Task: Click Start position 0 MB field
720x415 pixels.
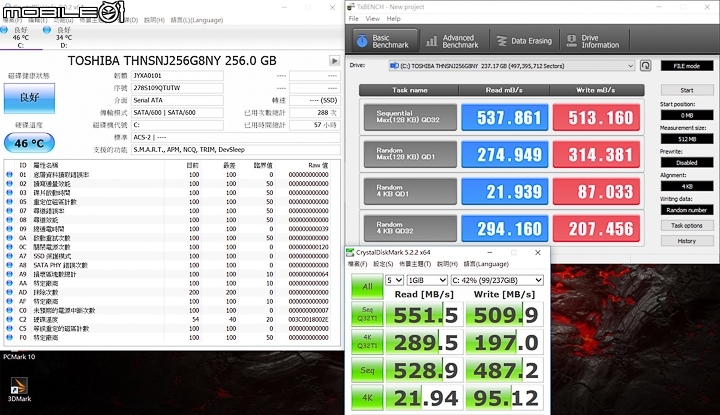Action: (x=687, y=115)
